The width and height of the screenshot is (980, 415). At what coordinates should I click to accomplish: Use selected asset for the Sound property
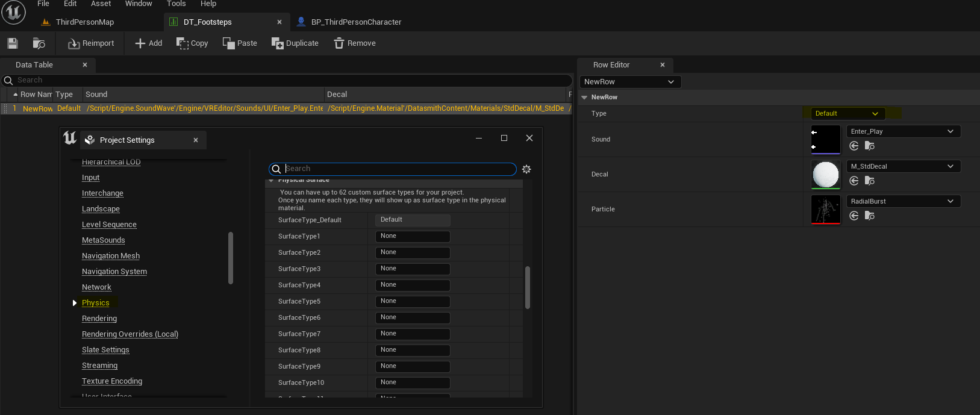(854, 146)
